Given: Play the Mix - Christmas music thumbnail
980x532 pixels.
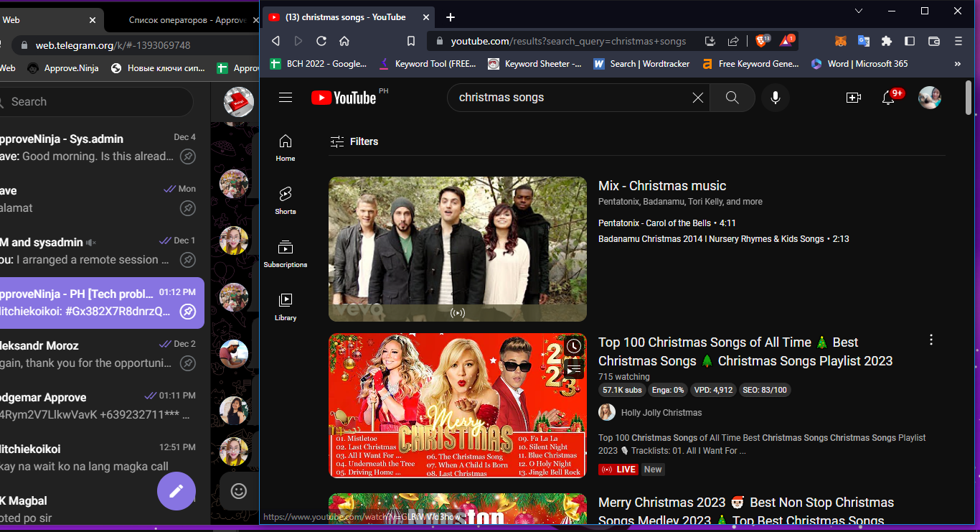Looking at the screenshot, I should [x=458, y=249].
